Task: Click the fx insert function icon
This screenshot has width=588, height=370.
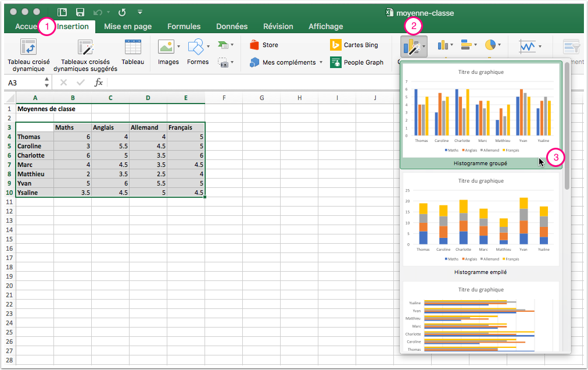Action: click(98, 82)
